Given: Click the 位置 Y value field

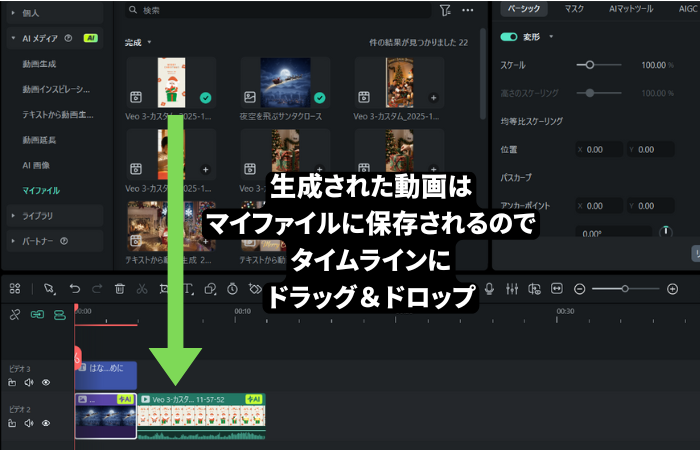Looking at the screenshot, I should (651, 150).
